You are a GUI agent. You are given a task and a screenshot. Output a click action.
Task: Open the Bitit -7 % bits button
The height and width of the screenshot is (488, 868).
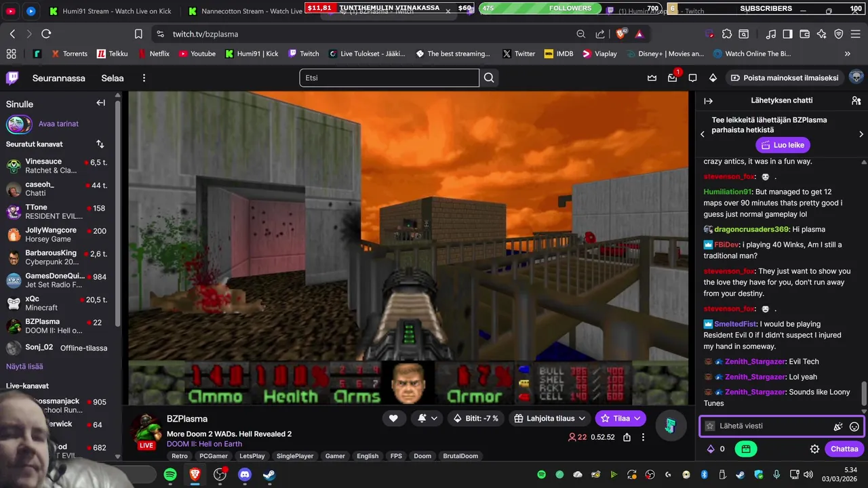coord(476,419)
